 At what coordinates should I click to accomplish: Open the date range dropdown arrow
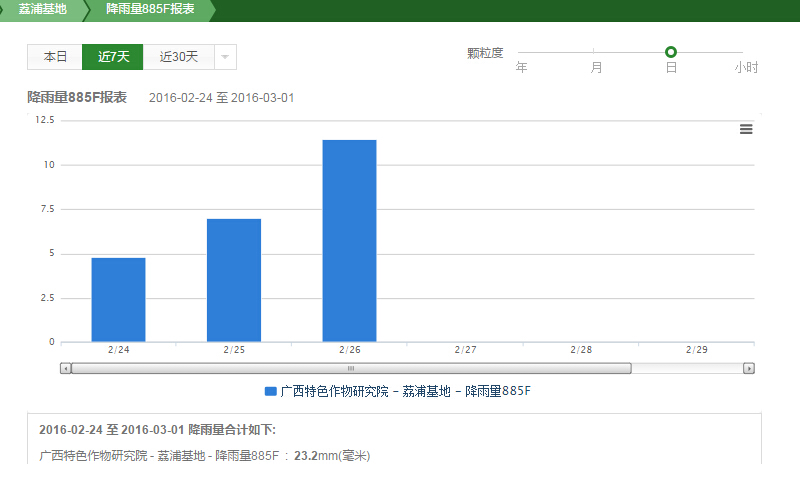(225, 57)
